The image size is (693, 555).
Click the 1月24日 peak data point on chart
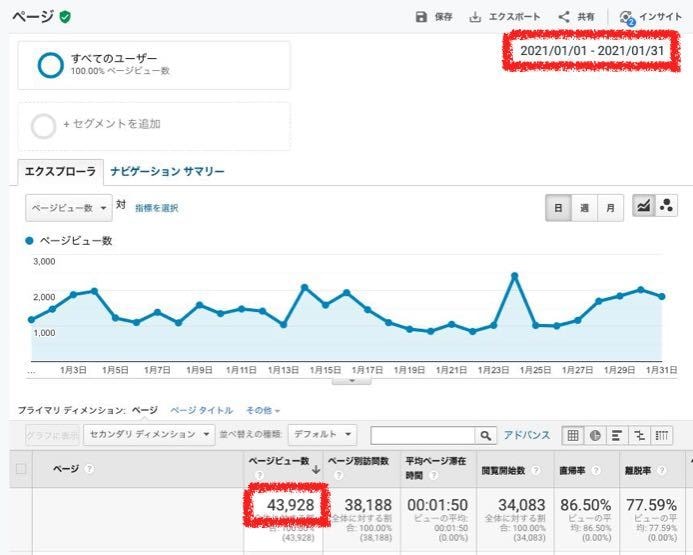coord(514,276)
